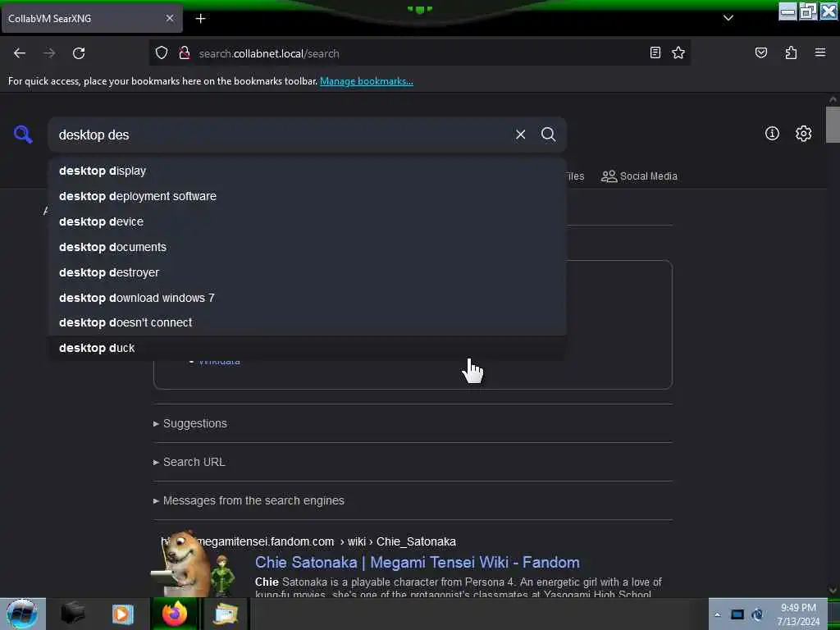Choose the desktop deployment software suggestion
The width and height of the screenshot is (840, 630).
click(x=307, y=196)
